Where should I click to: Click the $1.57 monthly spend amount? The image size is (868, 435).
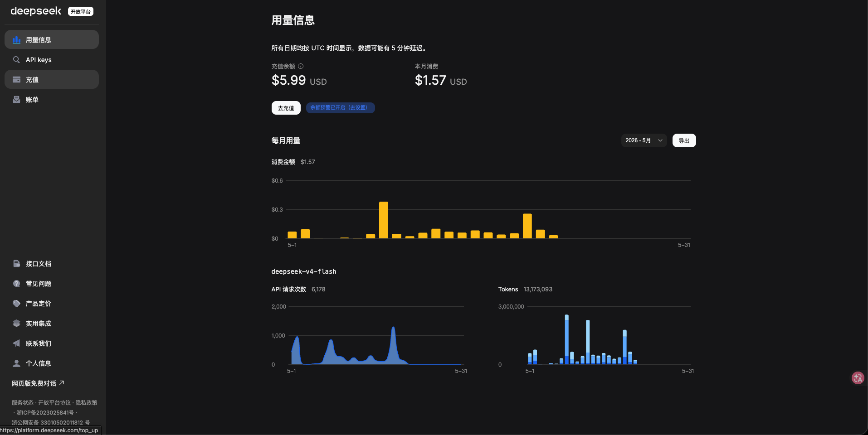click(x=430, y=80)
